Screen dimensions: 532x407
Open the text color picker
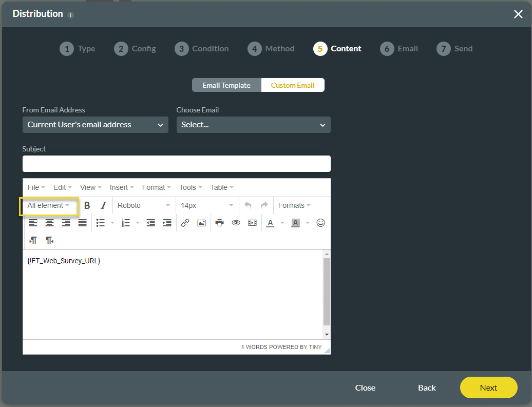pyautogui.click(x=270, y=222)
